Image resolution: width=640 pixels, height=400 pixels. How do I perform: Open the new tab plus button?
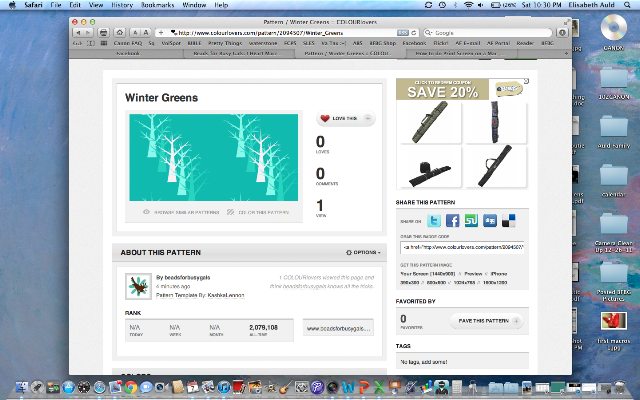click(x=566, y=53)
